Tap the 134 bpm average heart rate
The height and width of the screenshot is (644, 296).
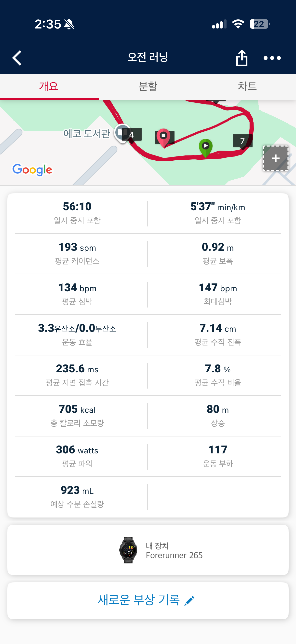tap(77, 294)
